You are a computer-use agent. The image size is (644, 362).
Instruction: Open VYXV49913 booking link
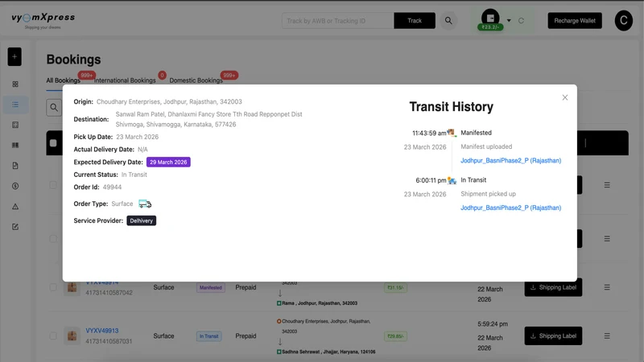(x=102, y=331)
